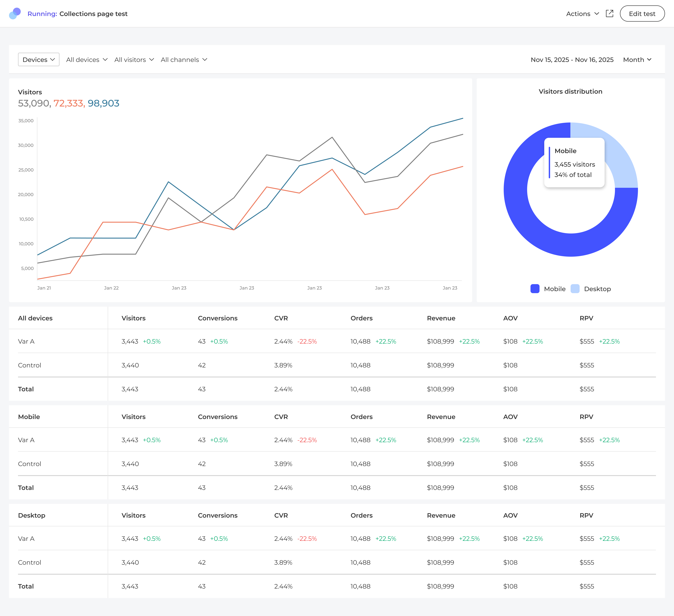Screen dimensions: 674x616
Task: Open the external link share icon
Action: 609,14
